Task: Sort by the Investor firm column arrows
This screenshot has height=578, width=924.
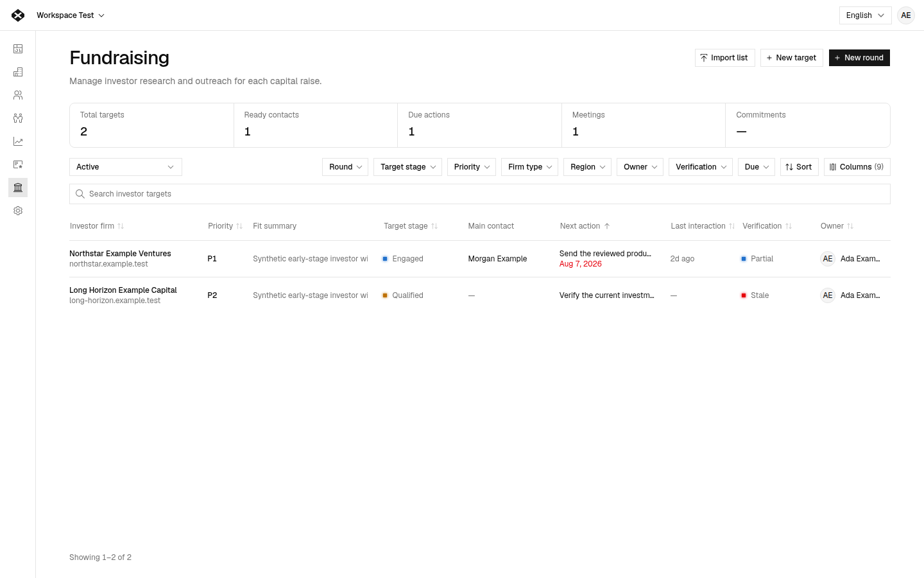Action: pos(121,226)
